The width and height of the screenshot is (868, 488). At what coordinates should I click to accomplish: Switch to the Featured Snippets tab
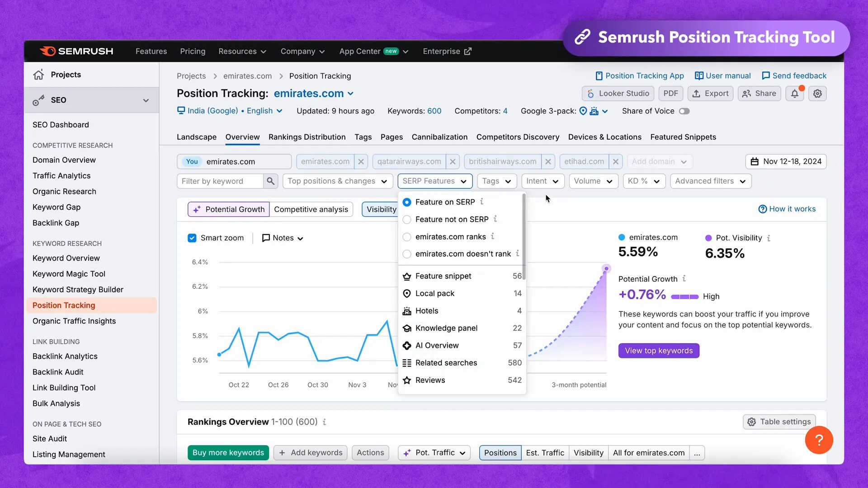pyautogui.click(x=683, y=136)
